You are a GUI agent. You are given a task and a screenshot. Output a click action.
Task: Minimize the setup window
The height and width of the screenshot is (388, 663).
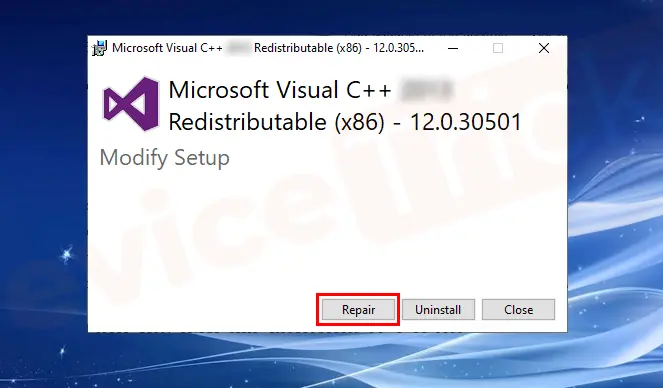point(453,48)
